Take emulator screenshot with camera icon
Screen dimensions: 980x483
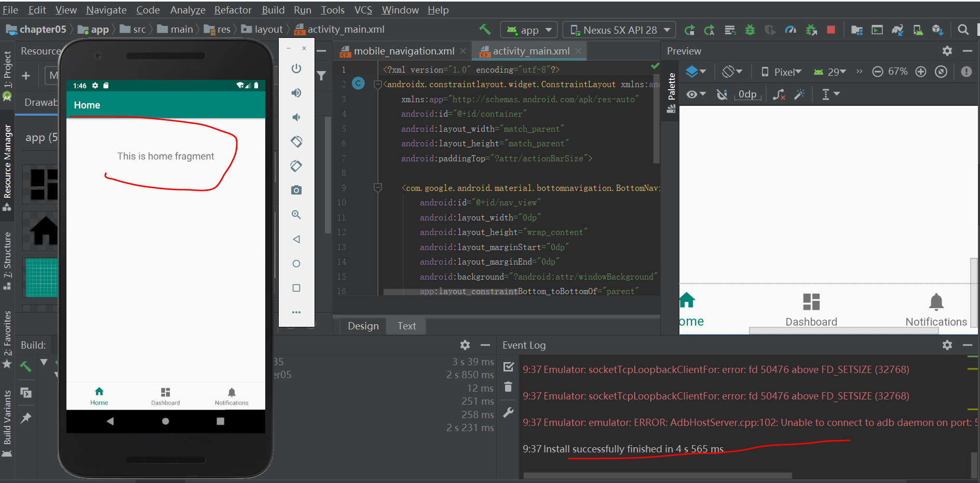[296, 190]
